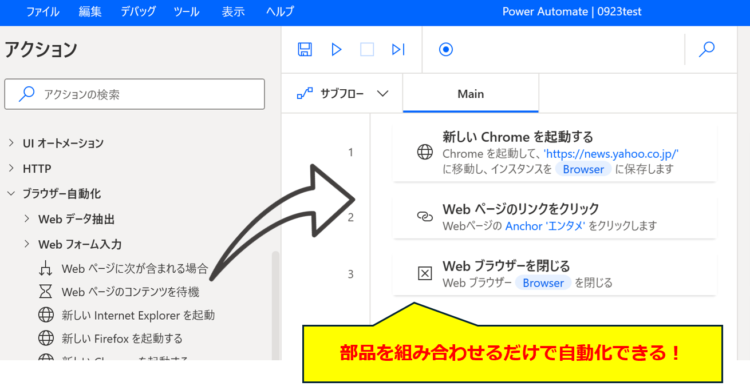Select 'Web ページのコンテンツを待機' action
This screenshot has width=750, height=390.
(x=130, y=291)
